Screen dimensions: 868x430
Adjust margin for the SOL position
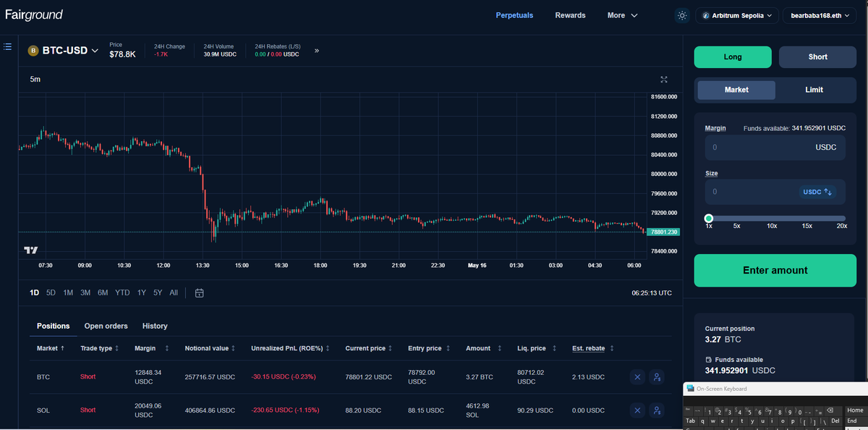click(x=656, y=410)
